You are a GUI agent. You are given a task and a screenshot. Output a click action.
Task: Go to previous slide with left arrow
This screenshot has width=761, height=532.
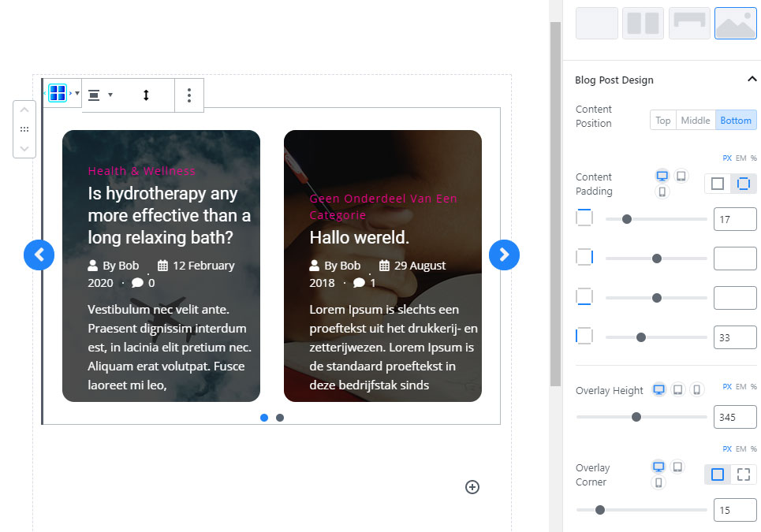39,255
